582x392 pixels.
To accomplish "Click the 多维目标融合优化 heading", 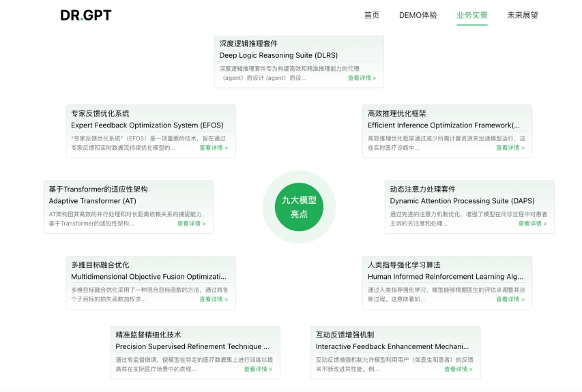I will [100, 265].
